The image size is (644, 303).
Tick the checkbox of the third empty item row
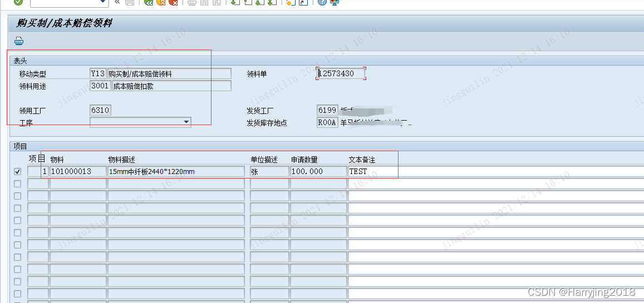click(18, 208)
